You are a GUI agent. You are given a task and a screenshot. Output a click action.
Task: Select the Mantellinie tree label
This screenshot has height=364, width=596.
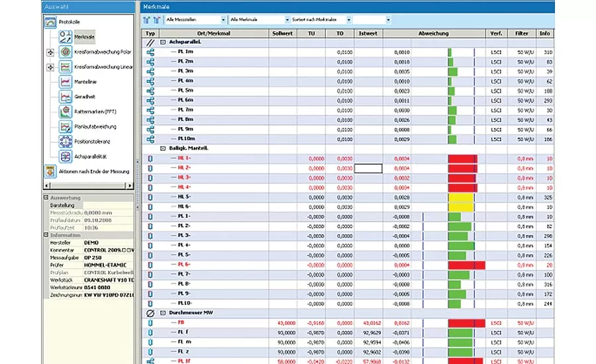click(85, 81)
